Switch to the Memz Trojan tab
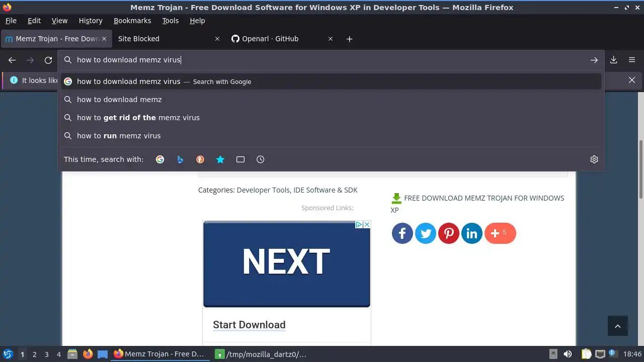Image resolution: width=644 pixels, height=362 pixels. pos(57,39)
